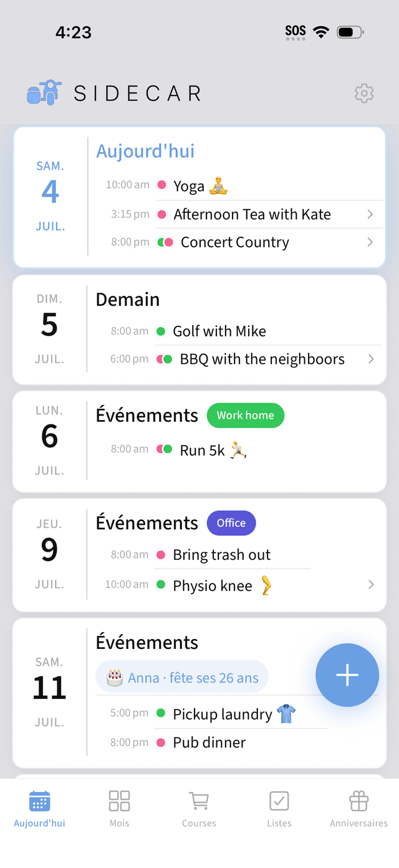This screenshot has width=399, height=868.
Task: Open the Courses shopping cart tab
Action: 199,809
